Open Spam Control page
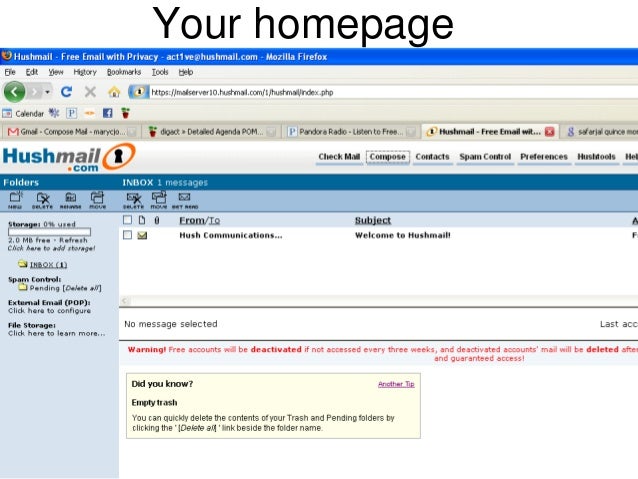638x479 pixels. click(485, 157)
